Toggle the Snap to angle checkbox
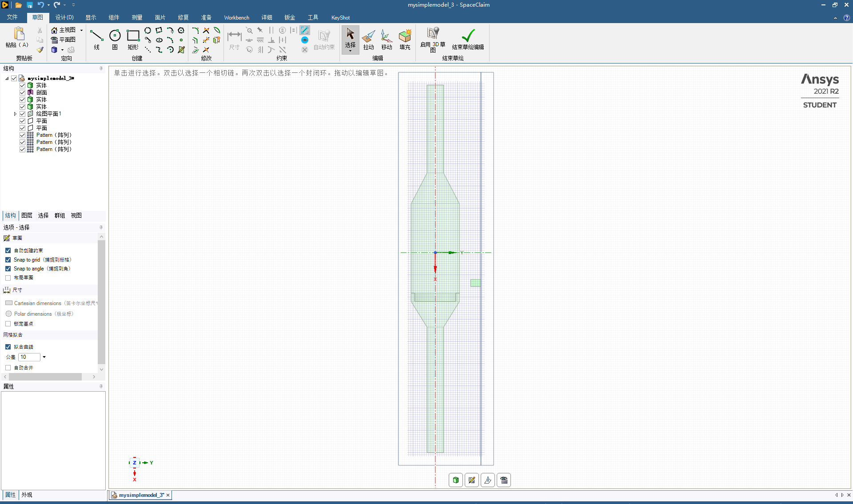Viewport: 853px width, 504px height. 8,269
